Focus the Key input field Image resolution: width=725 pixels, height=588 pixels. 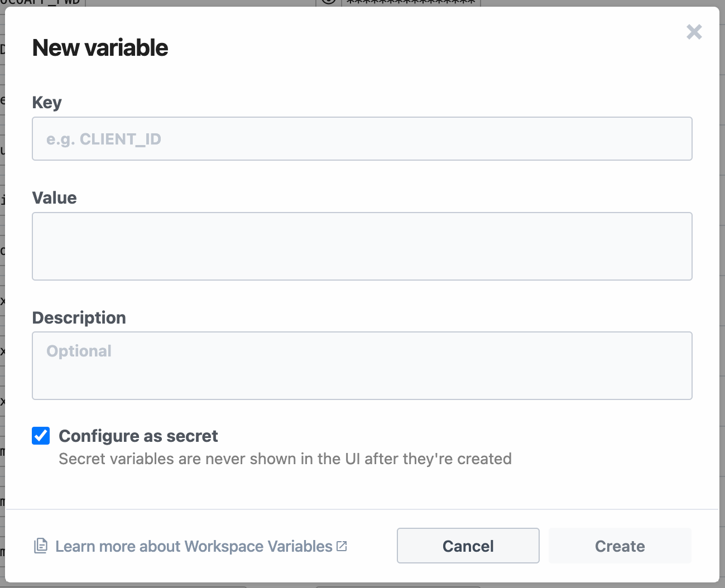point(362,139)
